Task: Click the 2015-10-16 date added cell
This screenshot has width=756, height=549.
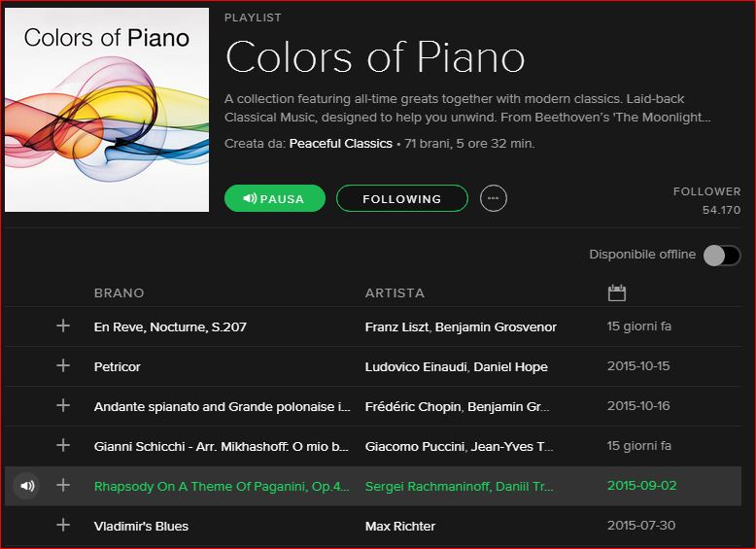Action: [638, 405]
